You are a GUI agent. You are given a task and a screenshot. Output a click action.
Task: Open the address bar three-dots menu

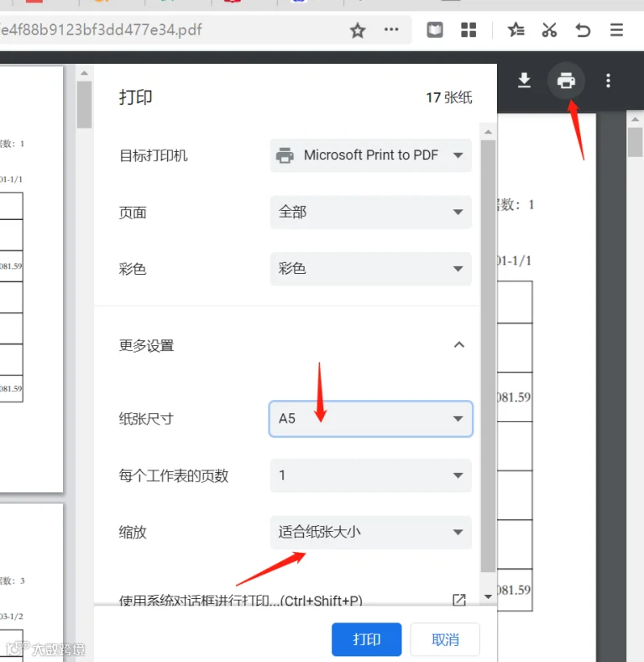pyautogui.click(x=391, y=29)
